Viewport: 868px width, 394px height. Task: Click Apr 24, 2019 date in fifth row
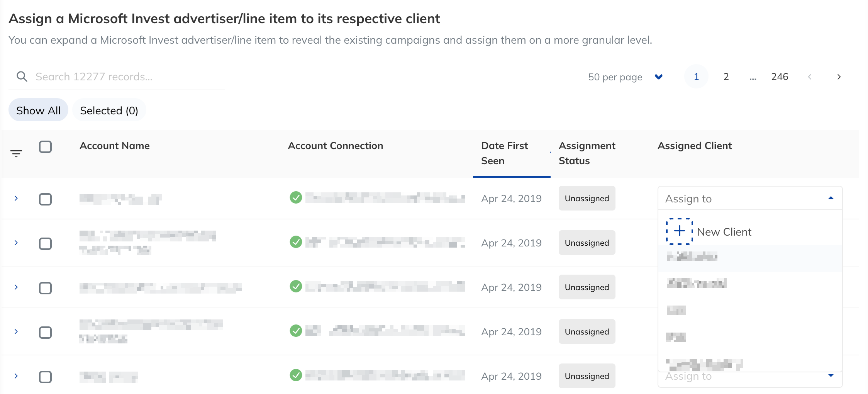(511, 376)
